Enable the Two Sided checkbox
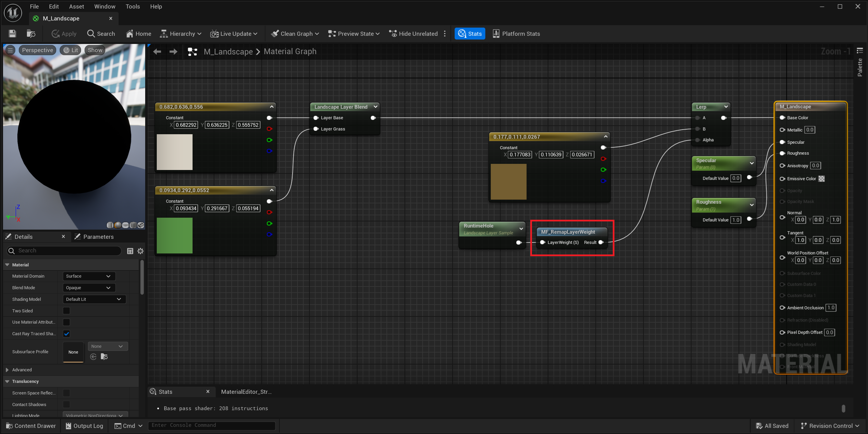The width and height of the screenshot is (868, 434). tap(66, 310)
